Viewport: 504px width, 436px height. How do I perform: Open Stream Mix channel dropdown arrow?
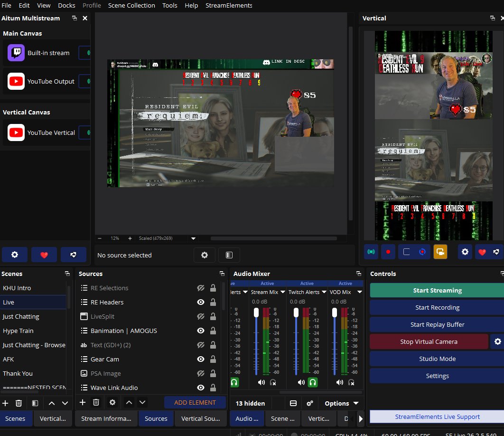[282, 292]
